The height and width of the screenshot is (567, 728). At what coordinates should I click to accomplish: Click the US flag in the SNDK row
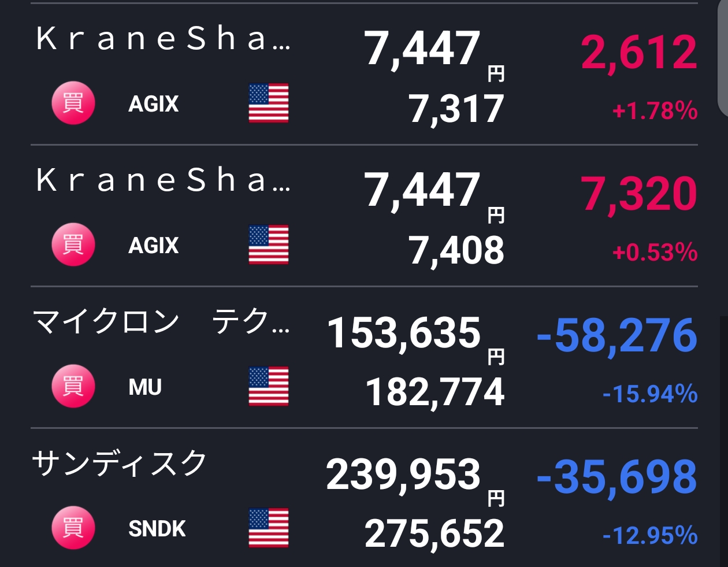pyautogui.click(x=269, y=528)
